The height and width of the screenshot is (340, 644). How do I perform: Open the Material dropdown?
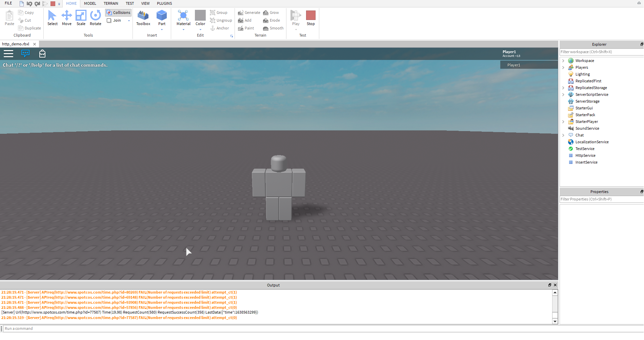pyautogui.click(x=183, y=30)
